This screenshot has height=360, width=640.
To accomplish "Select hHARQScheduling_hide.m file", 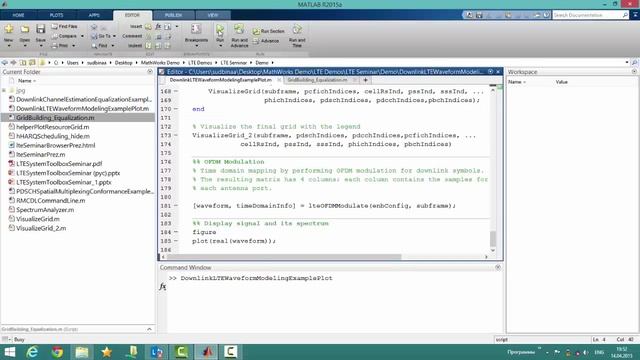I will pos(53,136).
